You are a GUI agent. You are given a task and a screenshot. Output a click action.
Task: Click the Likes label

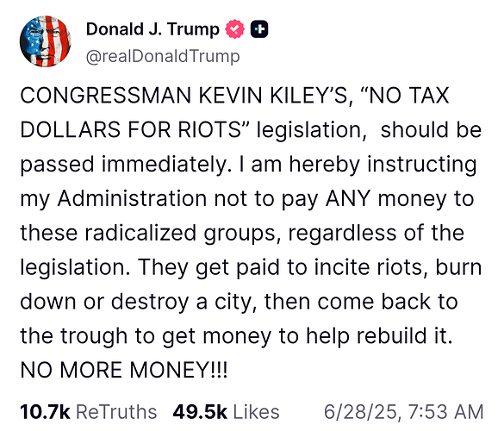click(x=256, y=412)
